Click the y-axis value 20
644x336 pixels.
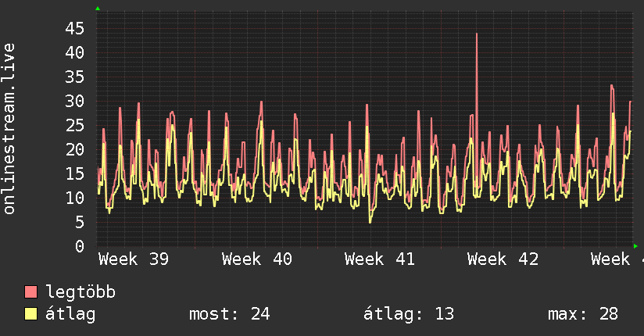74,149
